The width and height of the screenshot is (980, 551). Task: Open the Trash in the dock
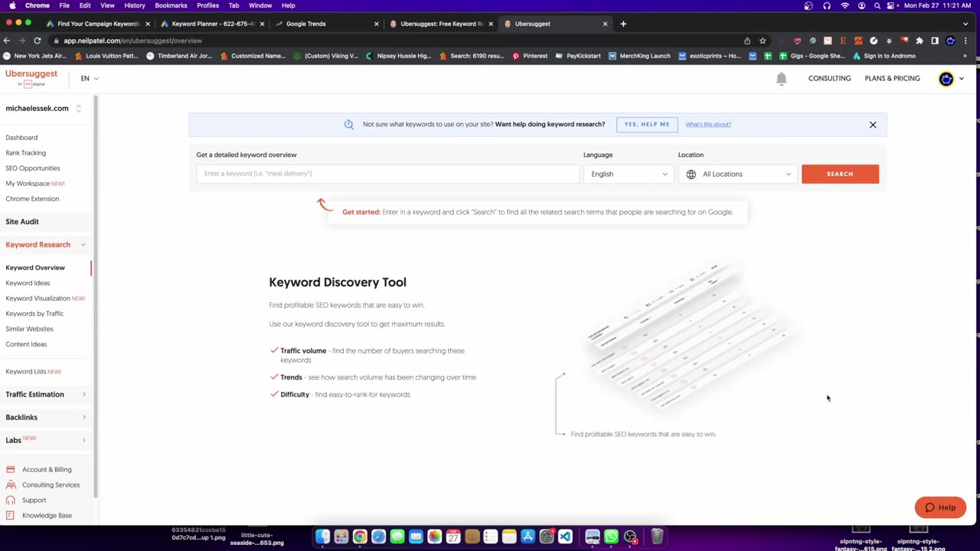tap(657, 536)
